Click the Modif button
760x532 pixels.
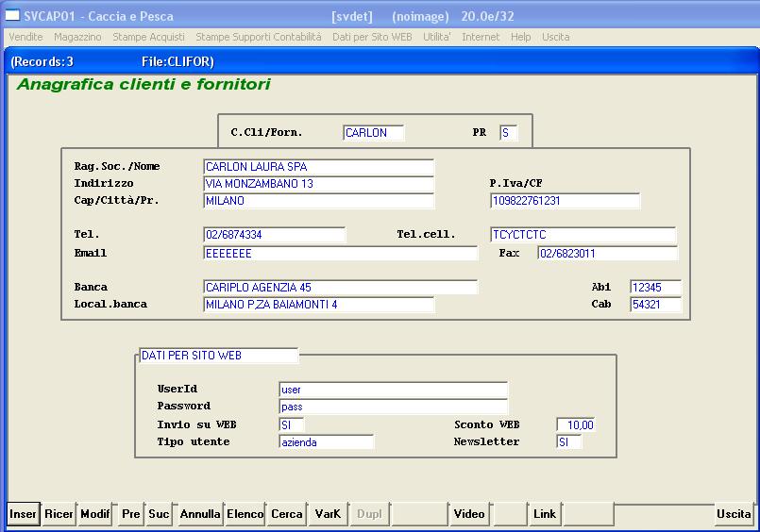tap(95, 514)
